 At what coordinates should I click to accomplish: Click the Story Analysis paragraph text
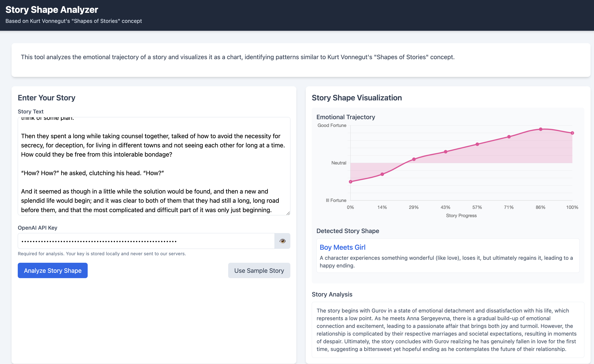click(x=446, y=330)
